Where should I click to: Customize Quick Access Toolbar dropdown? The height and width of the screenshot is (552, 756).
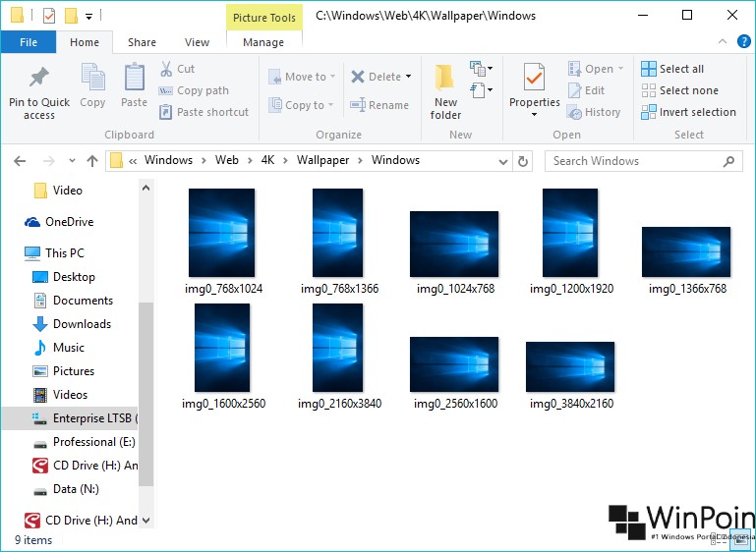click(88, 17)
